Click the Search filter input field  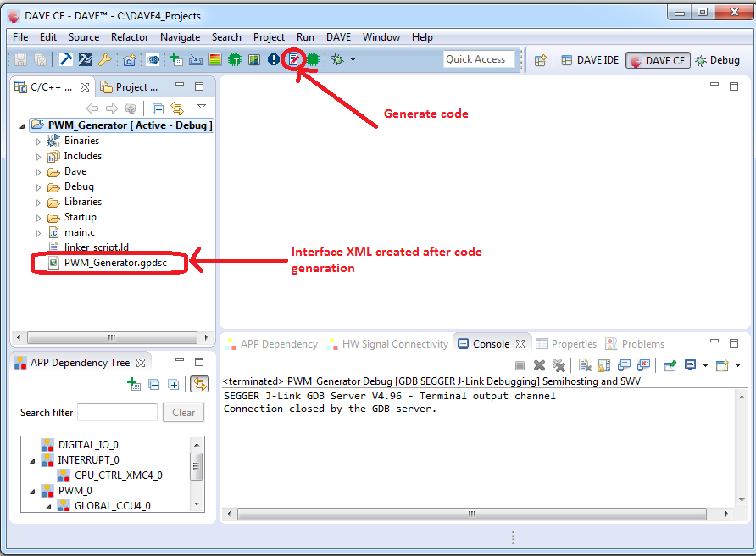117,413
